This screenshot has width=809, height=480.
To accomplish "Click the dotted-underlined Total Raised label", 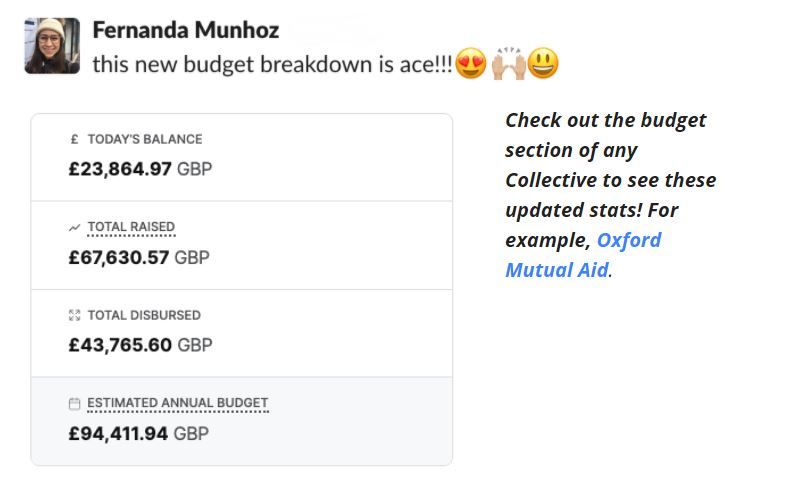I will click(131, 227).
